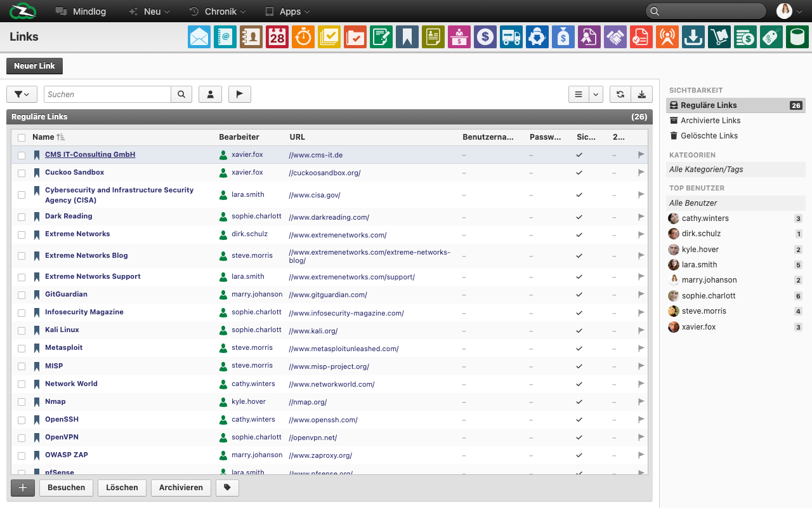Open the green coins stack icon
812x508 pixels.
pyautogui.click(x=745, y=37)
